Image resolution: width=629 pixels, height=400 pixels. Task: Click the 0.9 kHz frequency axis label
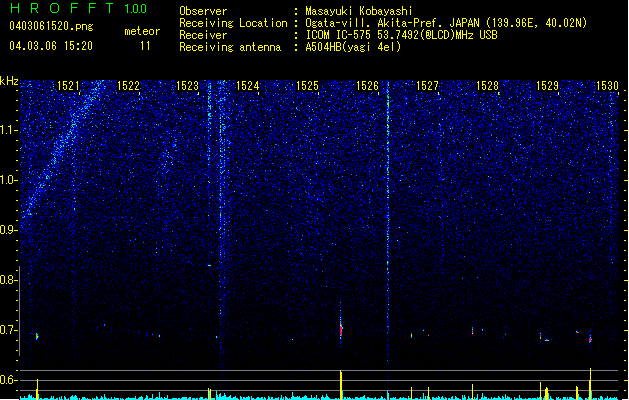(8, 230)
